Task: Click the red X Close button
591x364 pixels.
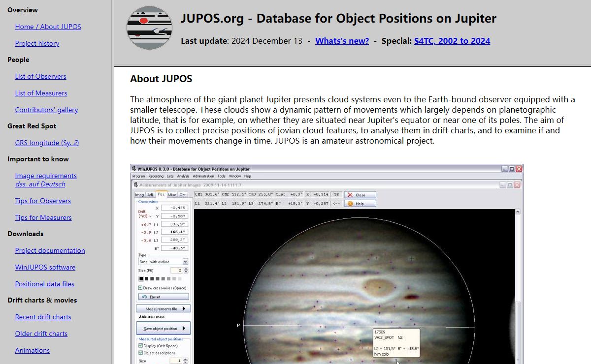Action: click(360, 195)
